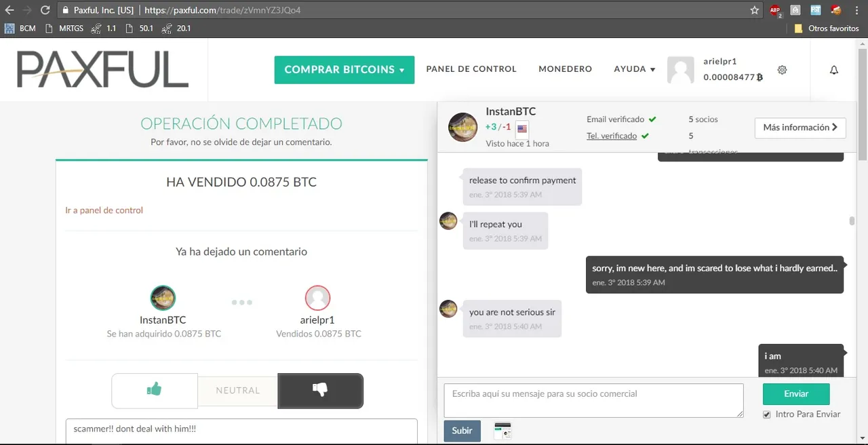Open notifications bell icon
The height and width of the screenshot is (445, 868).
pyautogui.click(x=834, y=70)
